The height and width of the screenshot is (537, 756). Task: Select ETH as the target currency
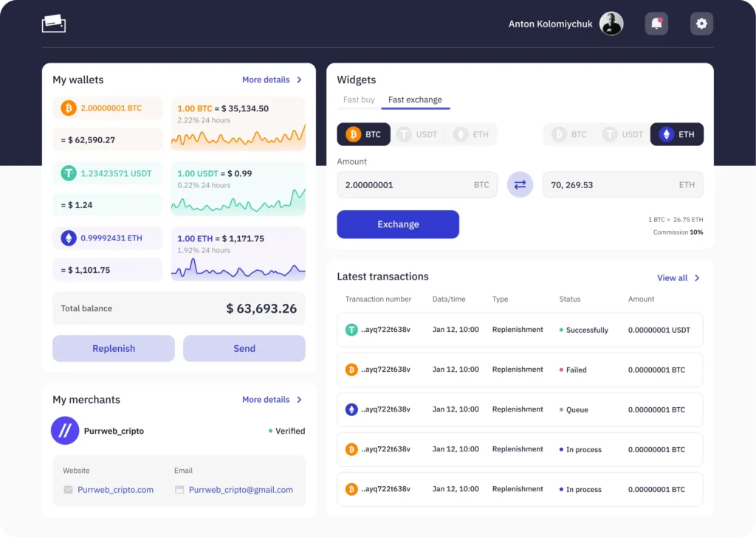coord(676,134)
